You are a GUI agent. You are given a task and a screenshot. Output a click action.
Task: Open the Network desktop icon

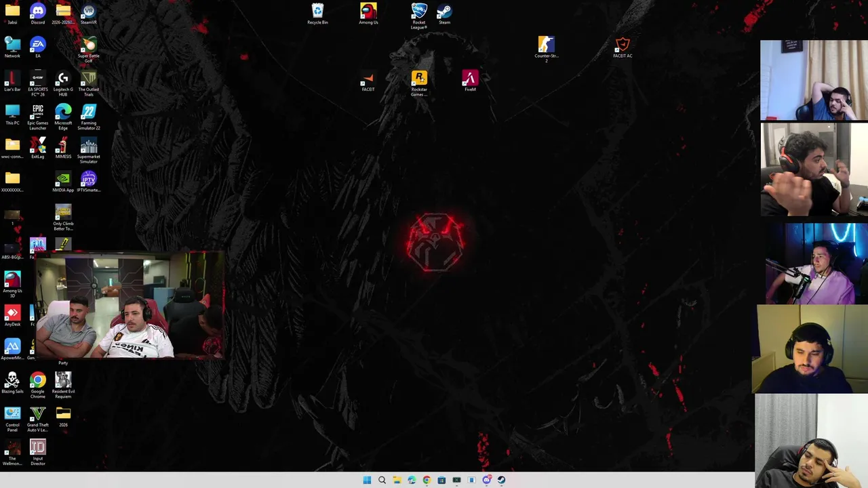[x=12, y=47]
